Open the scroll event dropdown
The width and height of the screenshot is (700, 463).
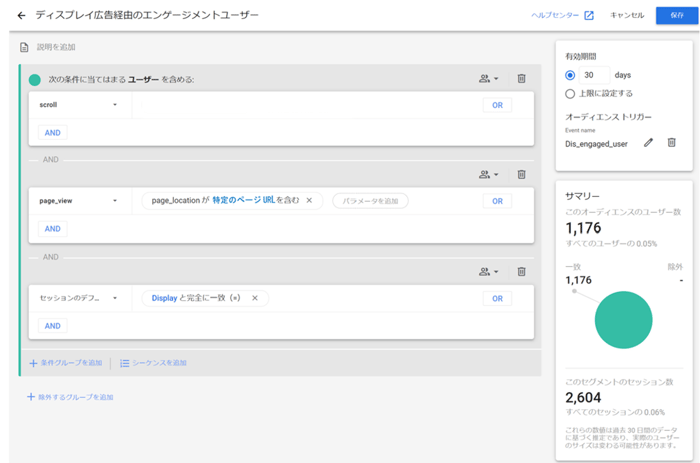pyautogui.click(x=115, y=105)
